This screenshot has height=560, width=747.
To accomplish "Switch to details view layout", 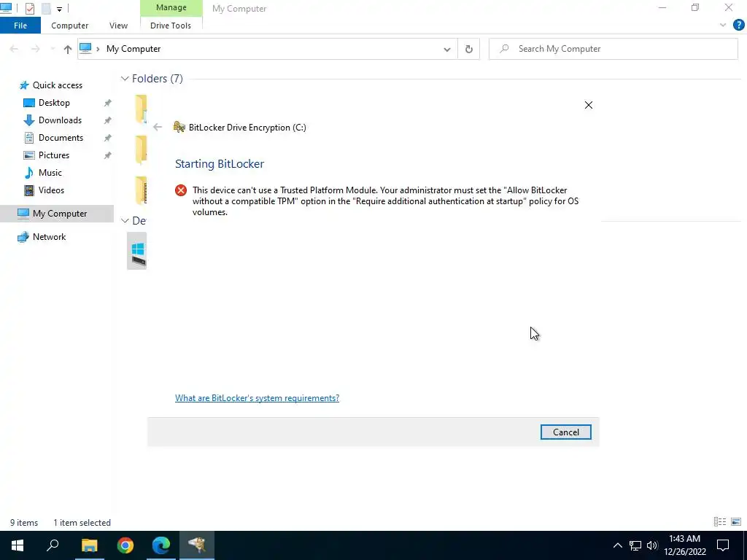I will point(720,522).
